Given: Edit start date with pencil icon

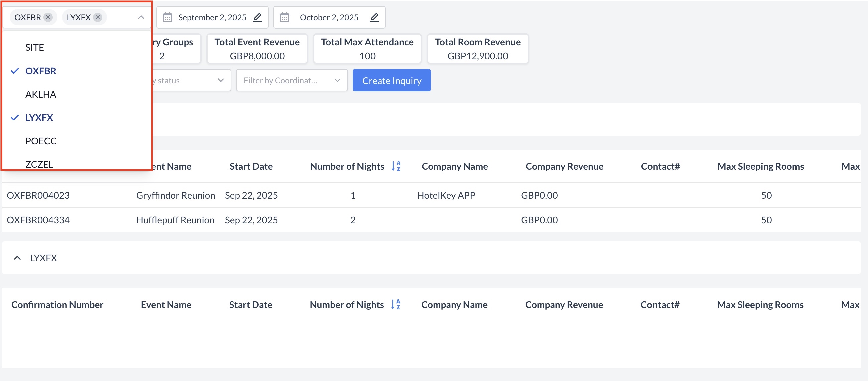Looking at the screenshot, I should click(258, 17).
